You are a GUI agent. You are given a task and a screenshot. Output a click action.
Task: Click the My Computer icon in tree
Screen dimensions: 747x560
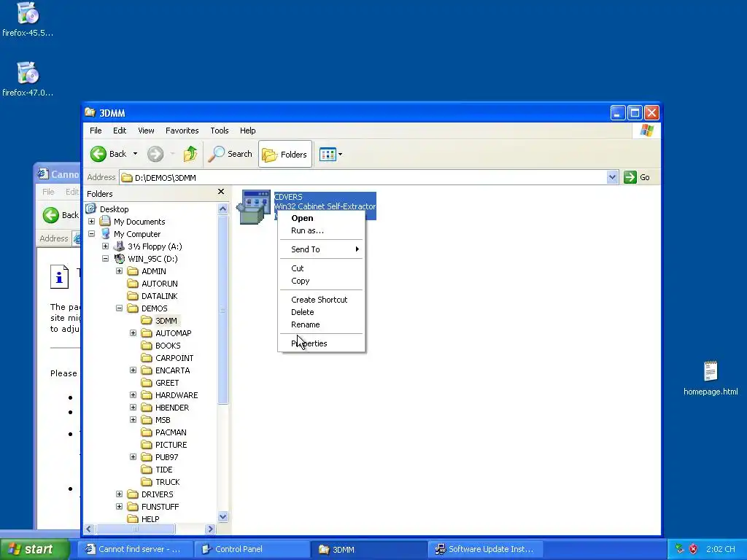coord(105,234)
